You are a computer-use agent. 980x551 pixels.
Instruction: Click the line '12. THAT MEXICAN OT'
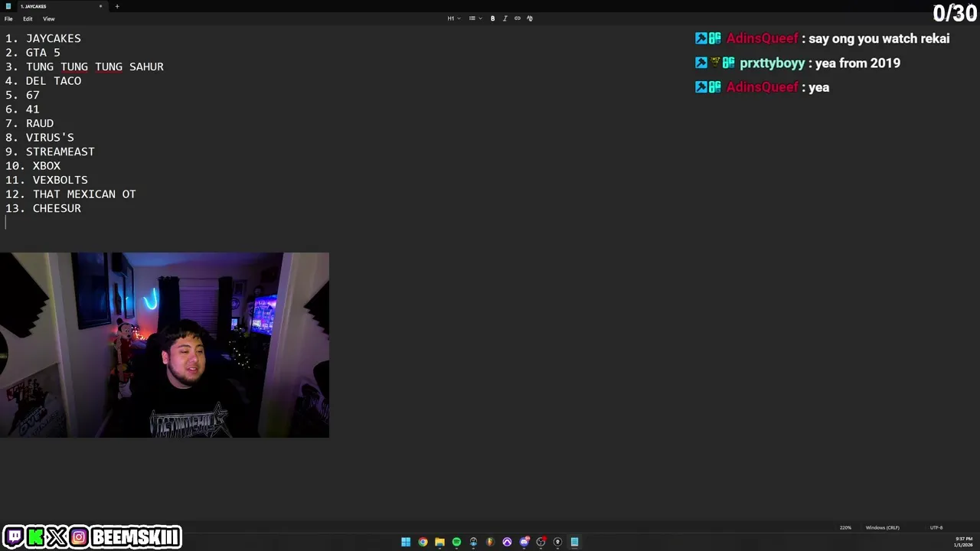(70, 194)
